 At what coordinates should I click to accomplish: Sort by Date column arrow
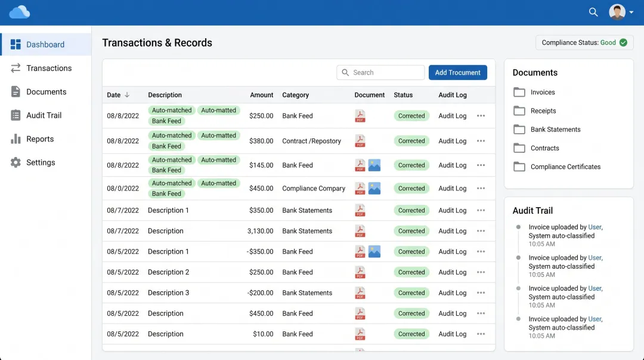click(127, 95)
